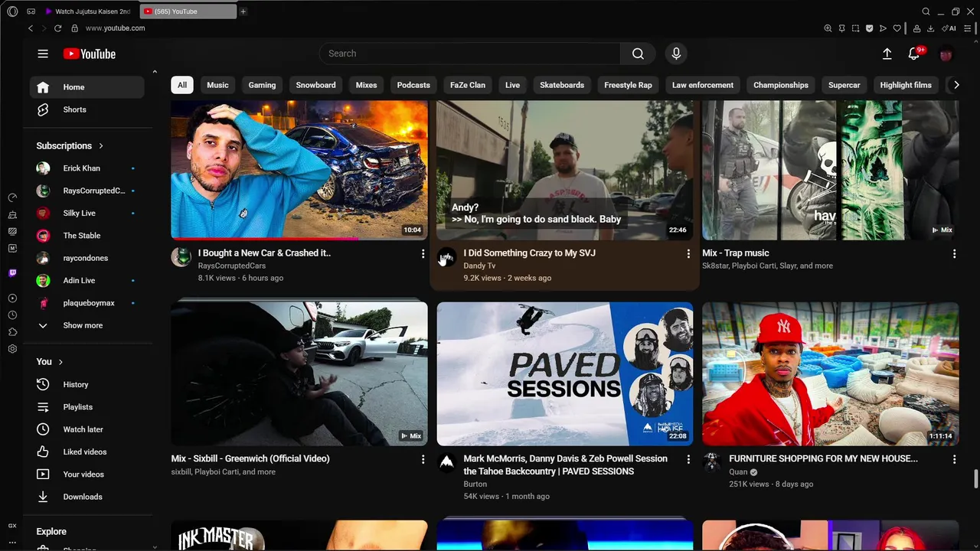Screen dimensions: 980x551
Task: Open a new tab with the plus button
Action: pos(243,11)
